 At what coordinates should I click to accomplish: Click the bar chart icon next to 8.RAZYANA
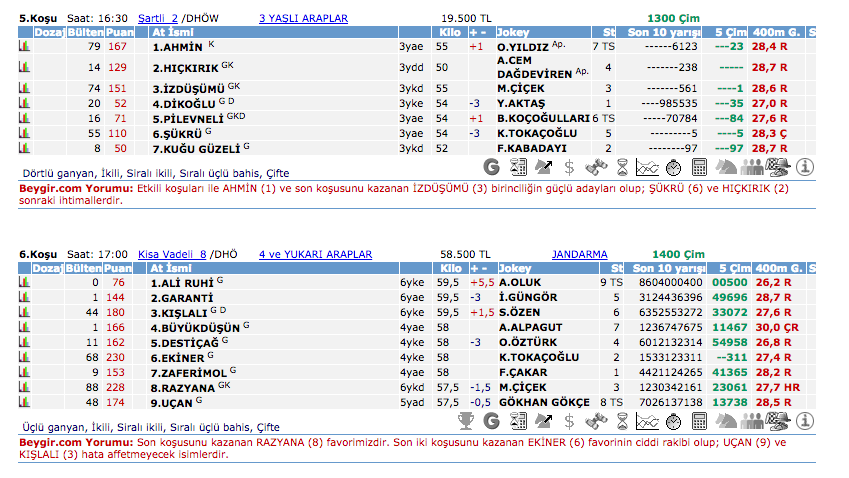[x=24, y=387]
